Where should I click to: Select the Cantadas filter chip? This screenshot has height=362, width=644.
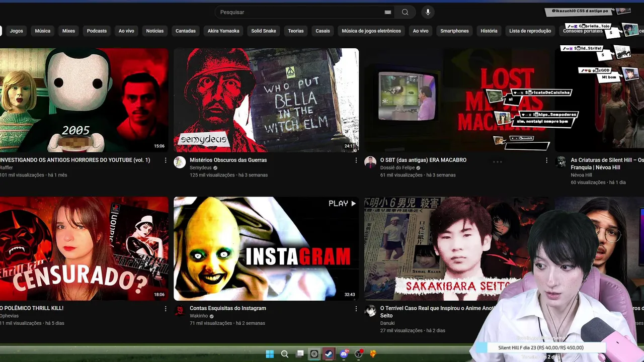coord(186,31)
